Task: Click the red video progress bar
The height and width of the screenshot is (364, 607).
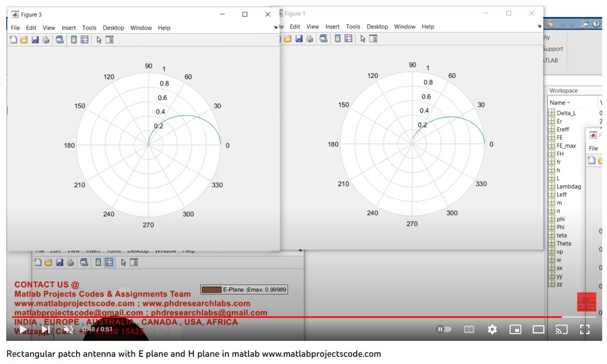Action: pos(289,317)
